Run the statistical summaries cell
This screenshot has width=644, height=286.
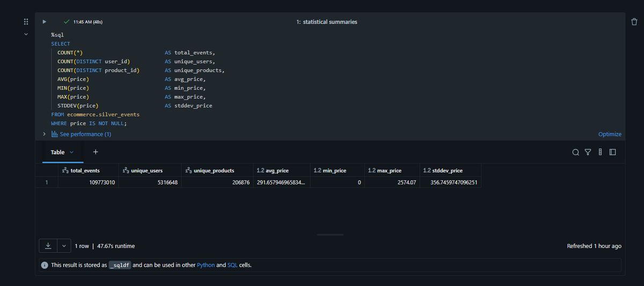(x=45, y=22)
